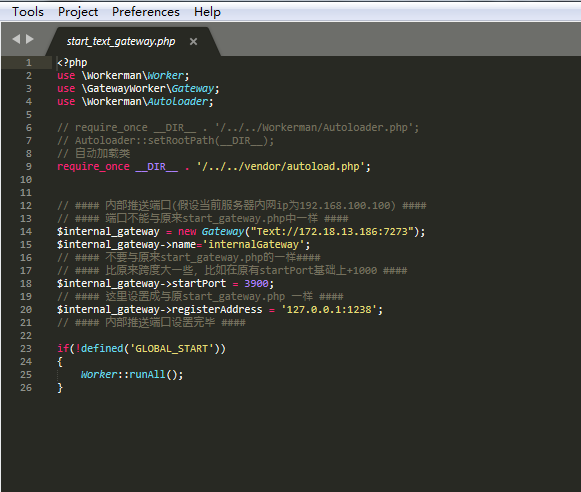Click the right tab navigation arrow

30,39
